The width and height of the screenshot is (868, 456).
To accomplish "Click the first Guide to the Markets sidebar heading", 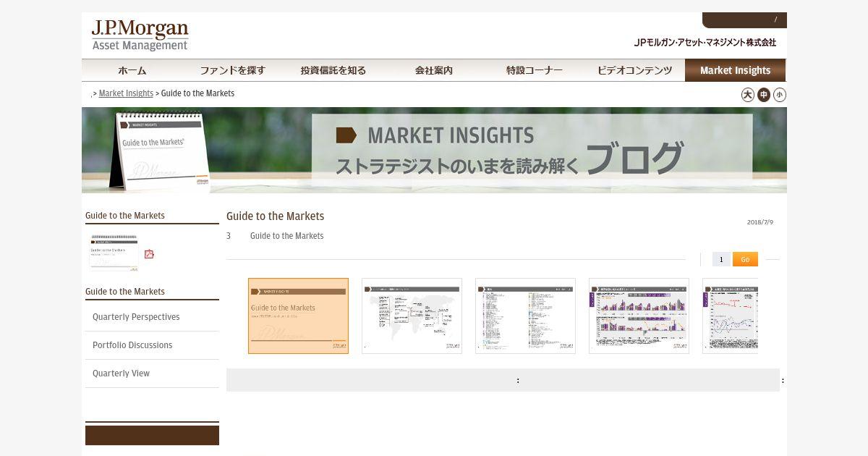I will coord(125,216).
